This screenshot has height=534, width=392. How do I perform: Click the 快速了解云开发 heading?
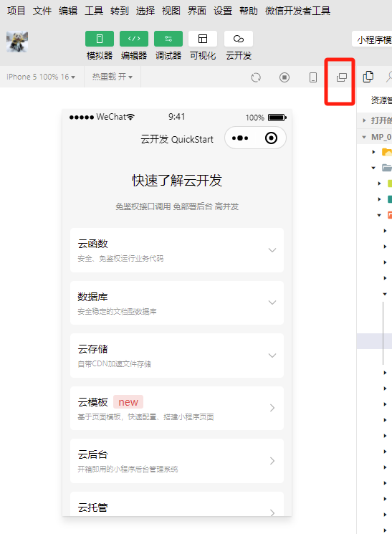point(177,181)
